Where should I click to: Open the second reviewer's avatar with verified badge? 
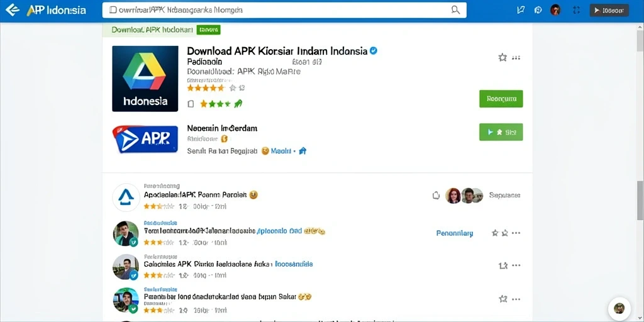click(126, 234)
